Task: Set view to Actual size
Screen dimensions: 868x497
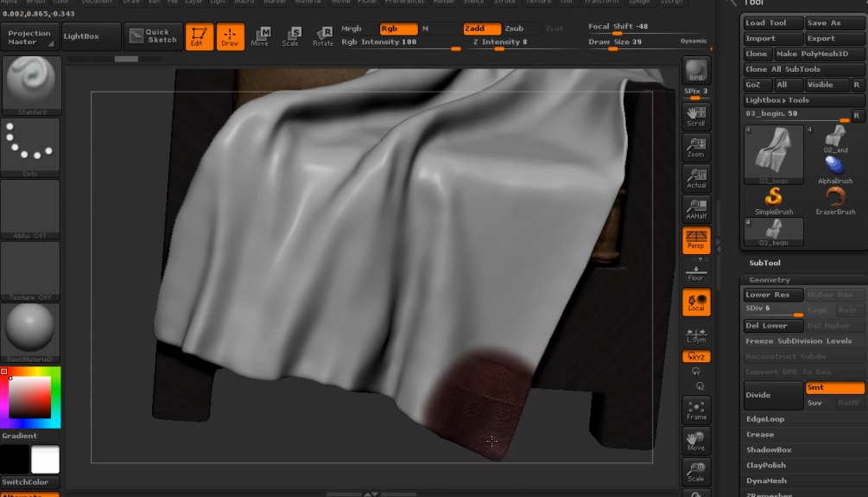Action: 696,178
